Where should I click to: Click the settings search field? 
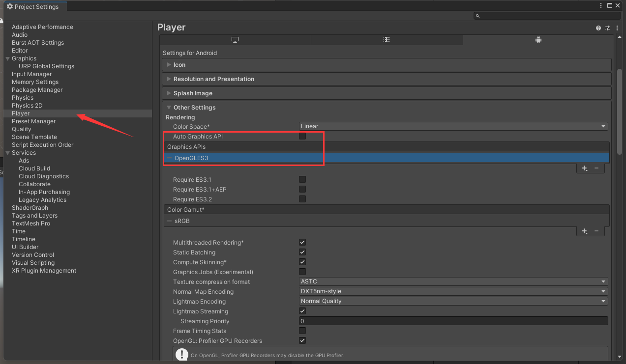click(x=547, y=16)
